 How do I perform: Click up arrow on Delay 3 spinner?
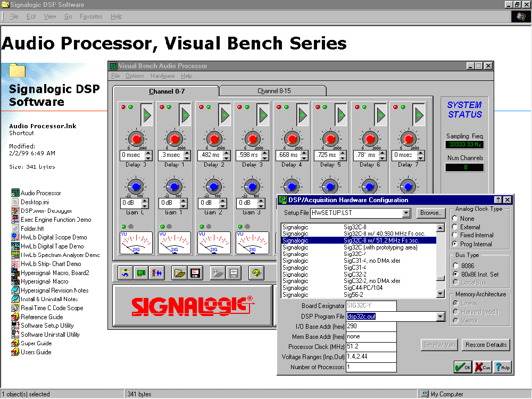(x=265, y=153)
